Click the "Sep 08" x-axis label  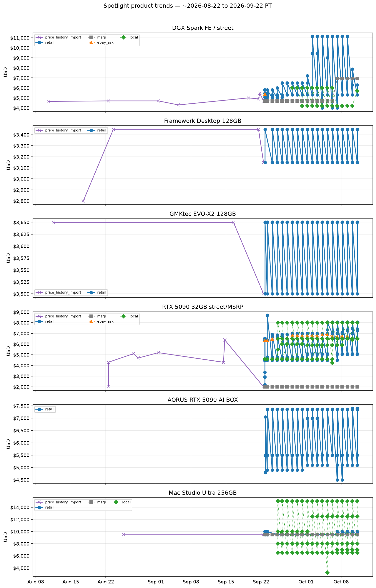[x=191, y=582]
